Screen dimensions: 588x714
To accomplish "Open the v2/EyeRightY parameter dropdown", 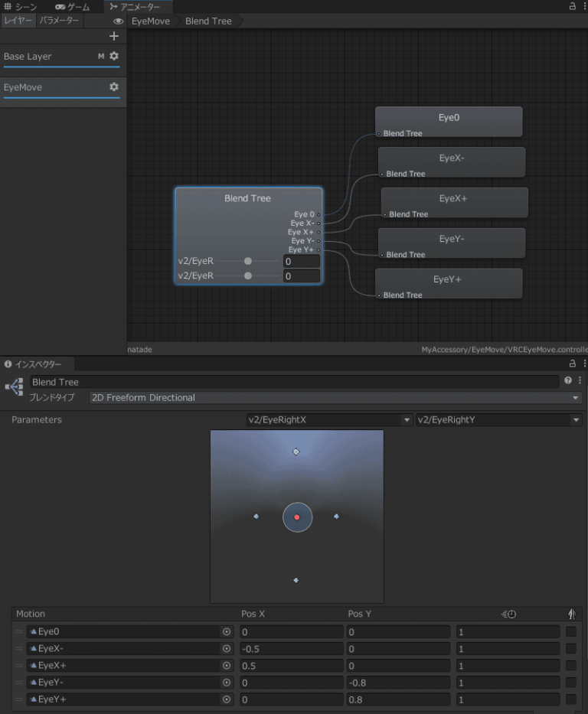I will click(498, 420).
